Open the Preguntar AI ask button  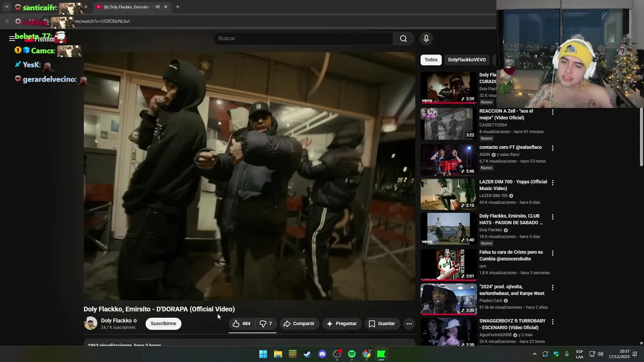pyautogui.click(x=342, y=324)
